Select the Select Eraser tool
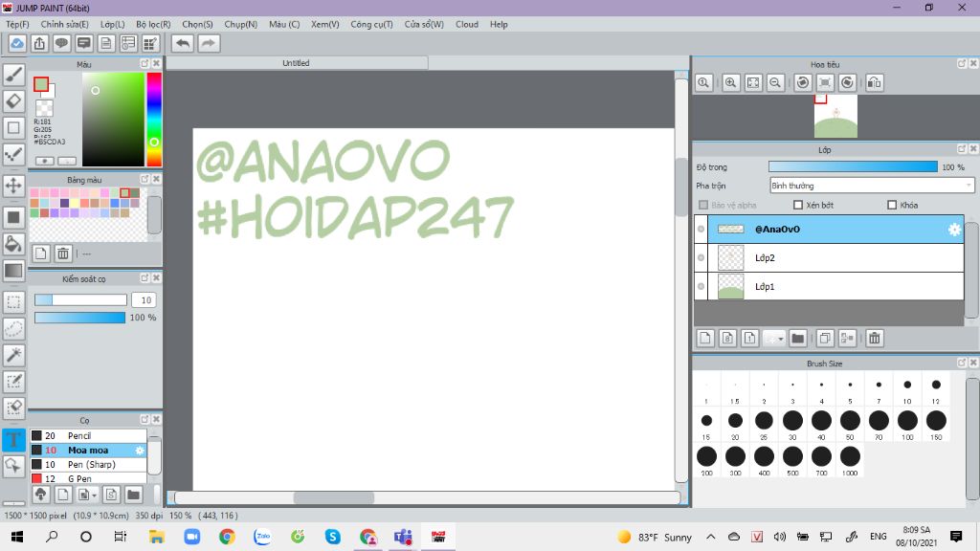The width and height of the screenshot is (980, 551). (x=13, y=408)
